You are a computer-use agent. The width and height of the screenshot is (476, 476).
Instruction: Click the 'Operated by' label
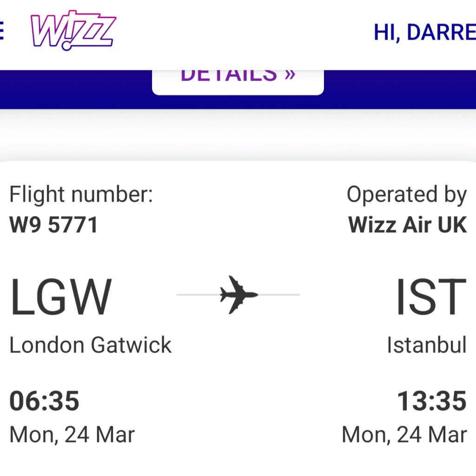coord(406,194)
